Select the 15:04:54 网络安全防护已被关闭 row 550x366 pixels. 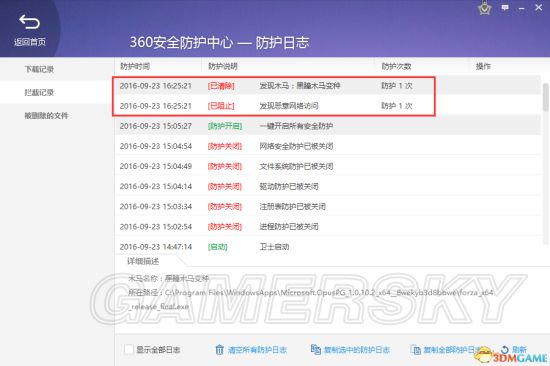(328, 146)
